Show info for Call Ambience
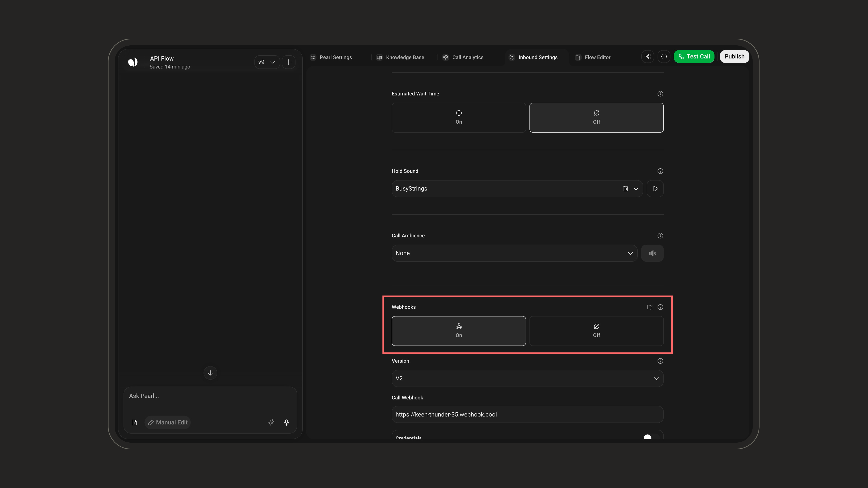 click(x=660, y=236)
